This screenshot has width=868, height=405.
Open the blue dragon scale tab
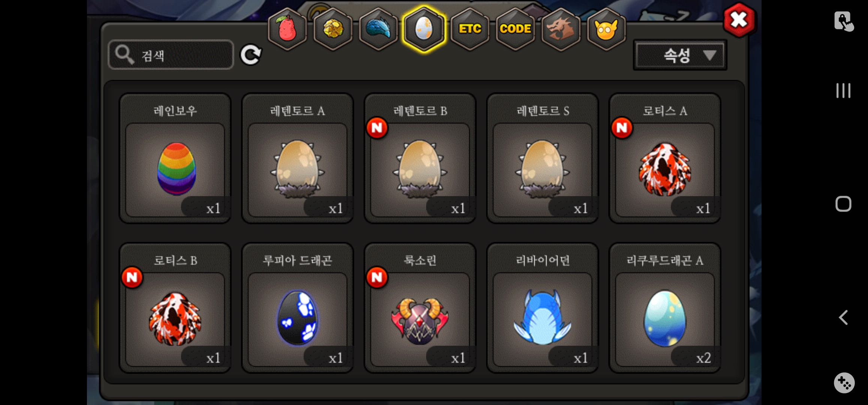(x=379, y=29)
